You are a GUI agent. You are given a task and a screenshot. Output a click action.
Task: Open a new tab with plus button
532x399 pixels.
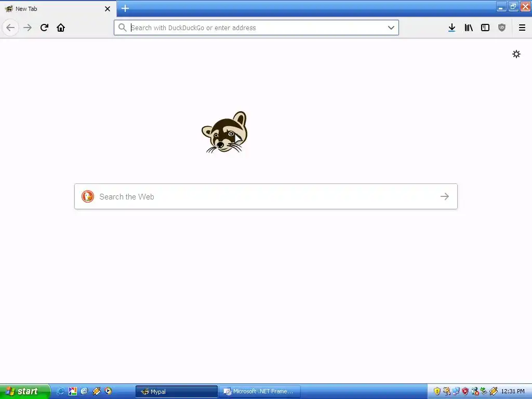(125, 8)
